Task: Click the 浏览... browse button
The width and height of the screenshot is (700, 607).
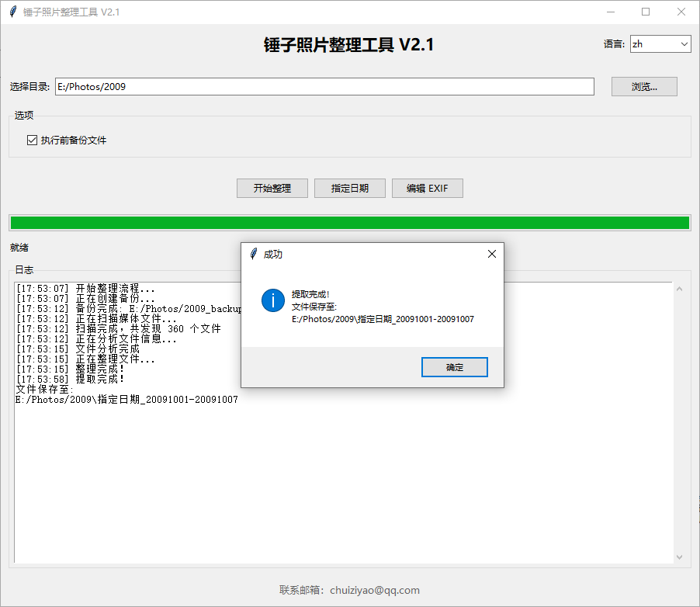Action: pyautogui.click(x=644, y=87)
